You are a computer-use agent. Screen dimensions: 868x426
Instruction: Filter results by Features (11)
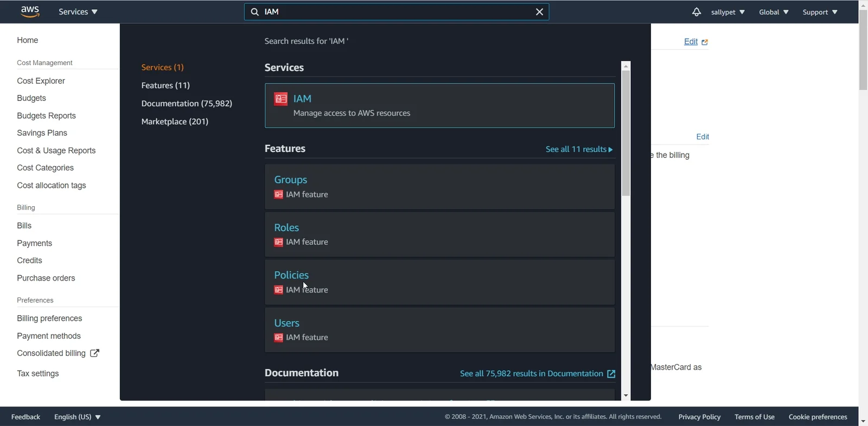pos(165,85)
